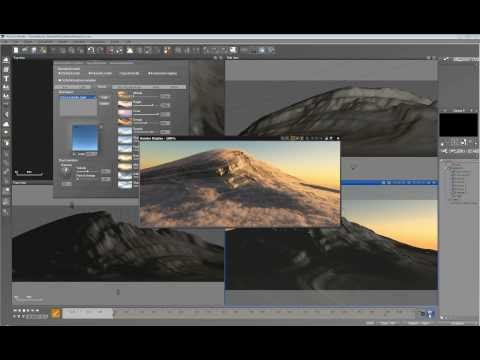This screenshot has width=480, height=360.
Task: Adjust the Height slider in cloud settings
Action: coord(146,105)
